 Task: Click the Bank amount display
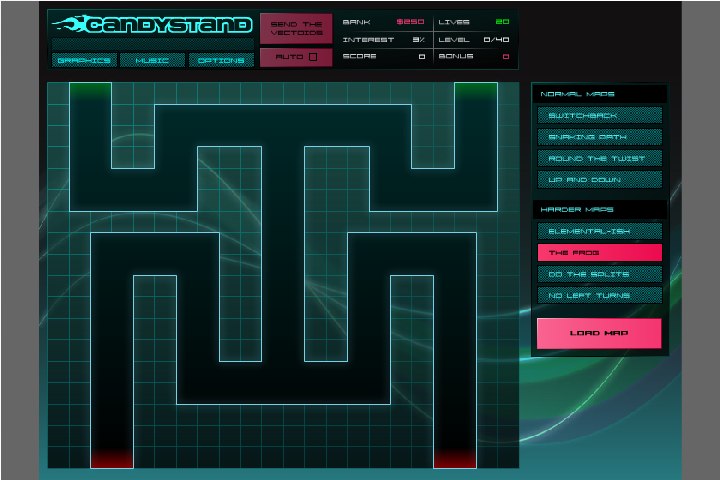pos(410,21)
